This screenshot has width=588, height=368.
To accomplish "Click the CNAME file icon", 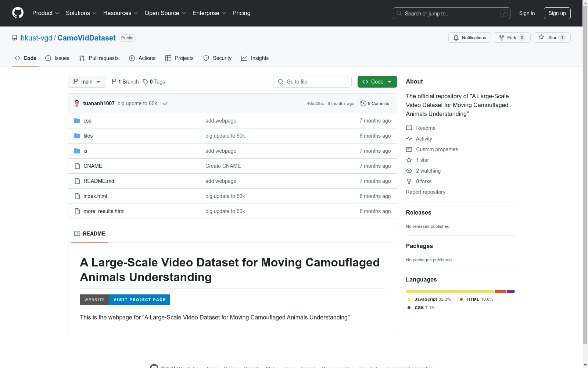I will click(77, 166).
